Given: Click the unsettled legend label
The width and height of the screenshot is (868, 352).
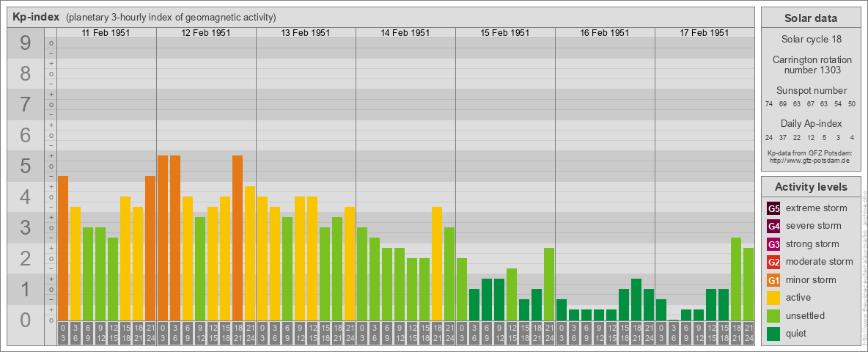Looking at the screenshot, I should 806,315.
